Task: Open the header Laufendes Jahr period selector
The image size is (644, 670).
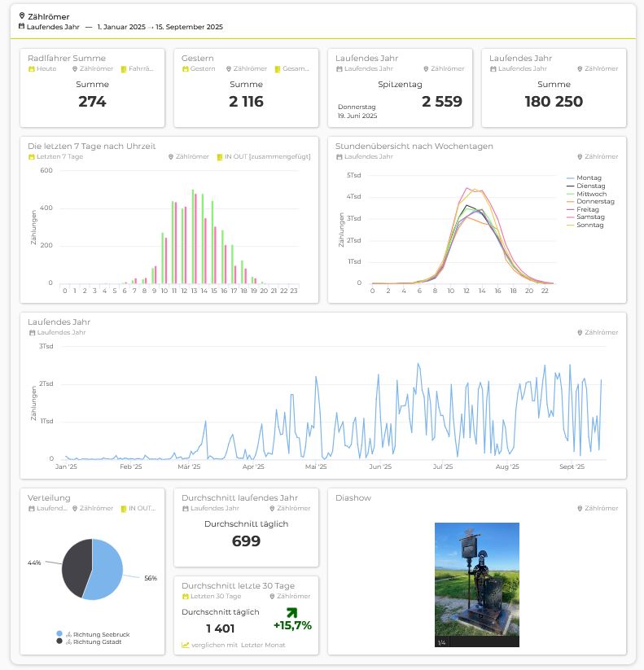Action: (53, 27)
